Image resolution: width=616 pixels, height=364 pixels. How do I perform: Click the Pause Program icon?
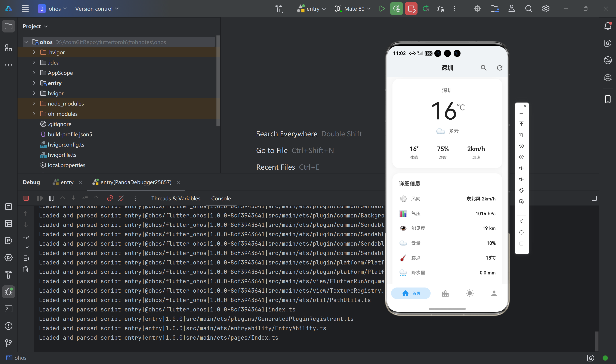(51, 198)
